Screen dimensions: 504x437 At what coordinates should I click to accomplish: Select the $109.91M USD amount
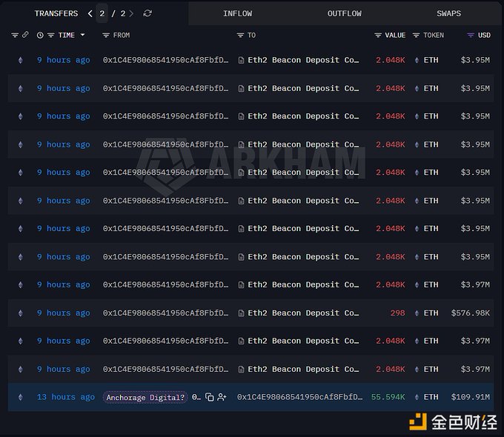470,397
